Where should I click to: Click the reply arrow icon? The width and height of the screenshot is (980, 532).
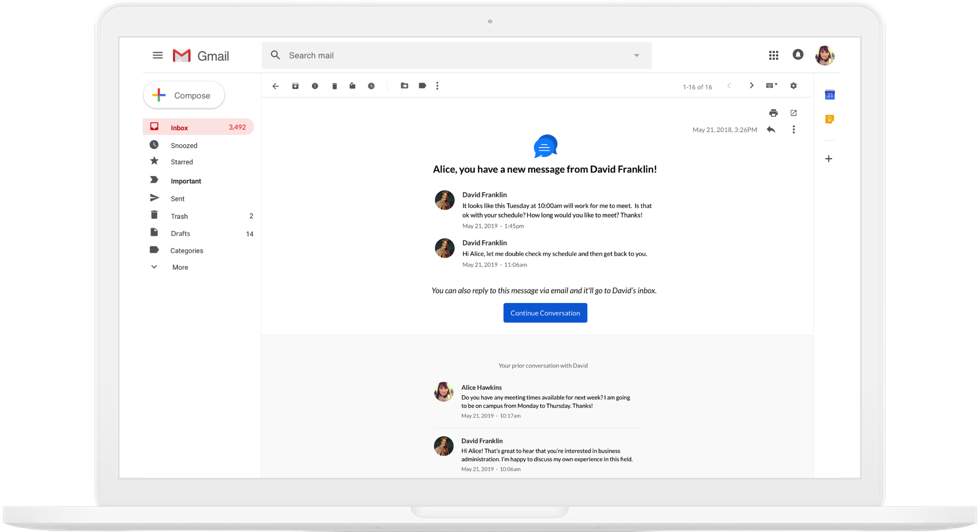pyautogui.click(x=771, y=129)
